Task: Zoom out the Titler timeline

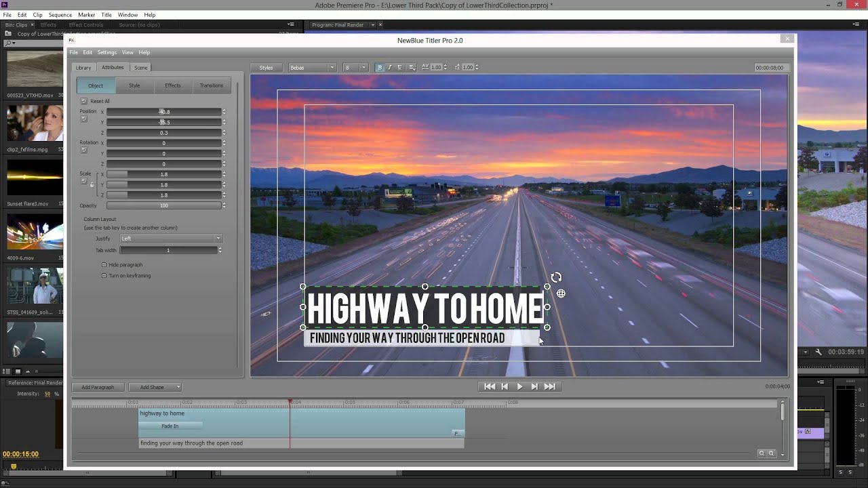Action: tap(762, 453)
